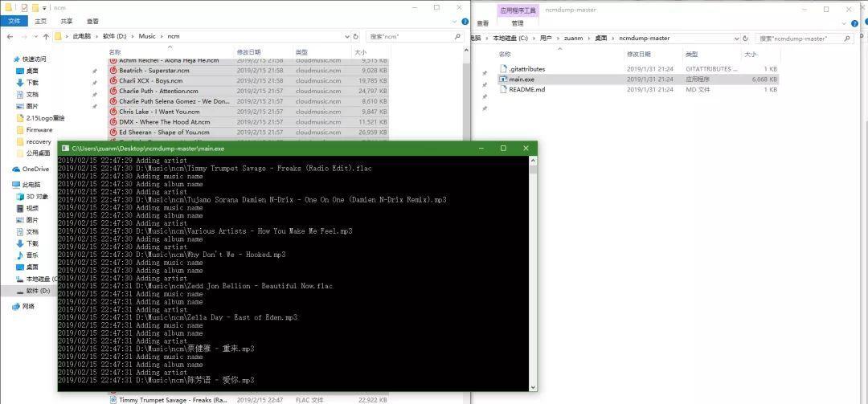
Task: Select the 应用程序工具 contextual tab
Action: coord(518,10)
